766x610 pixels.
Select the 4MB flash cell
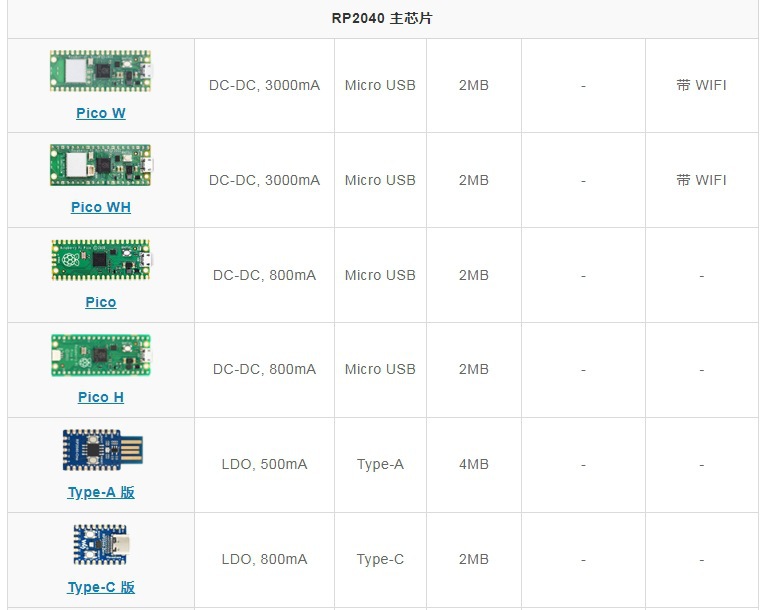474,464
